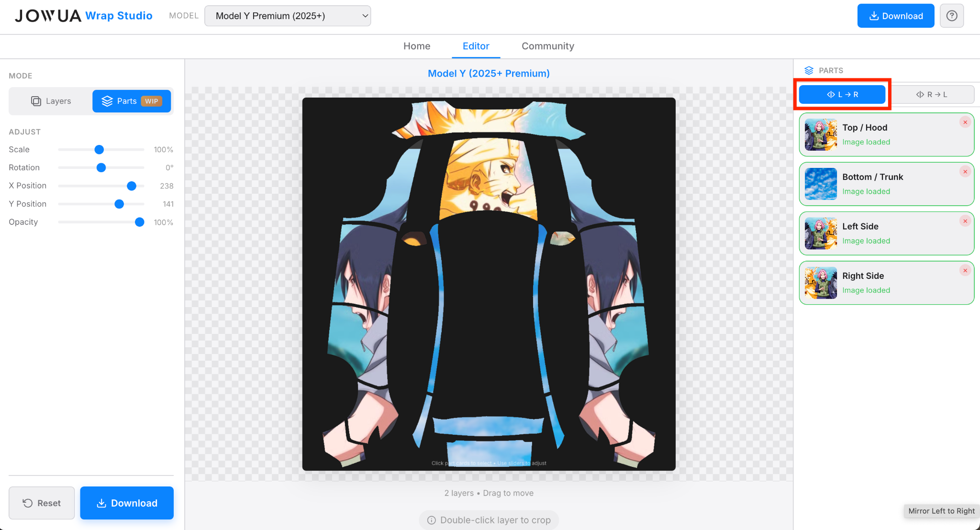Select the Right Side part thumbnail
The height and width of the screenshot is (530, 980).
point(821,283)
